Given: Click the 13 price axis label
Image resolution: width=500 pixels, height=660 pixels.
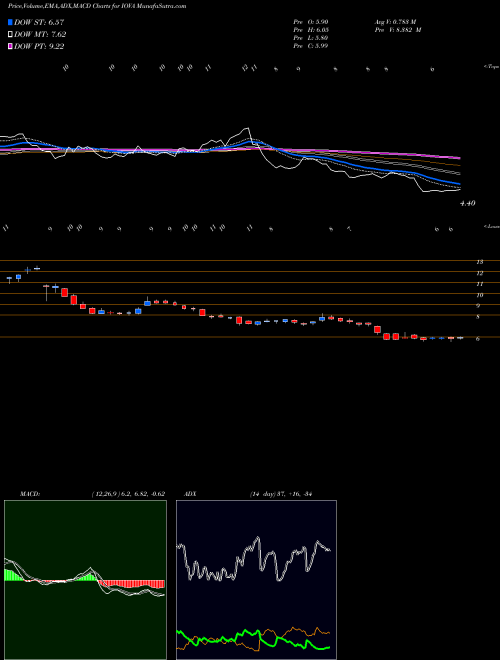Looking at the screenshot, I should [480, 262].
